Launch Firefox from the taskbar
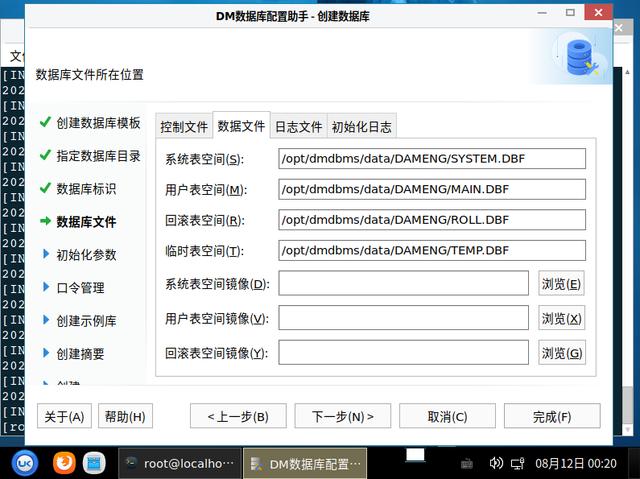Viewport: 640px width, 479px height. (x=64, y=463)
